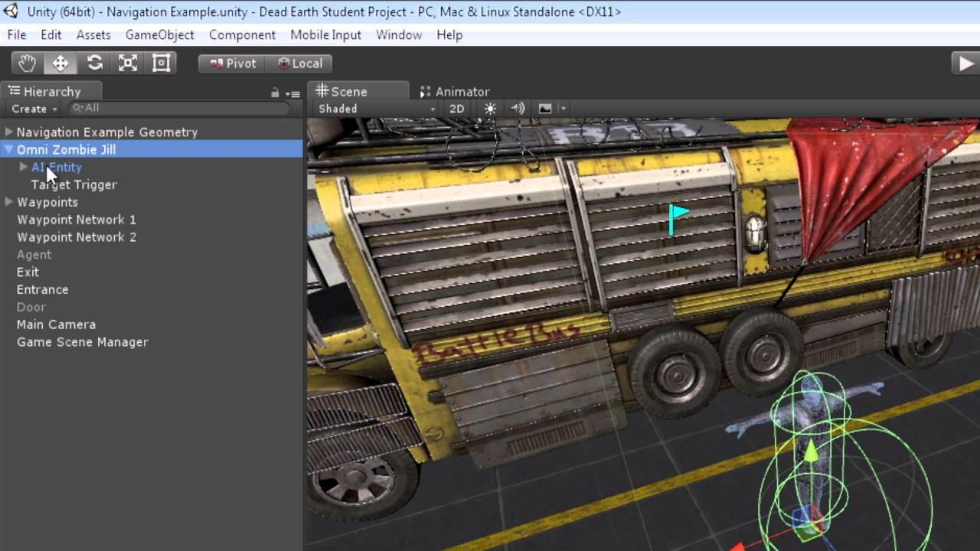Image resolution: width=980 pixels, height=551 pixels.
Task: Select the Rect transform tool
Action: pyautogui.click(x=161, y=64)
